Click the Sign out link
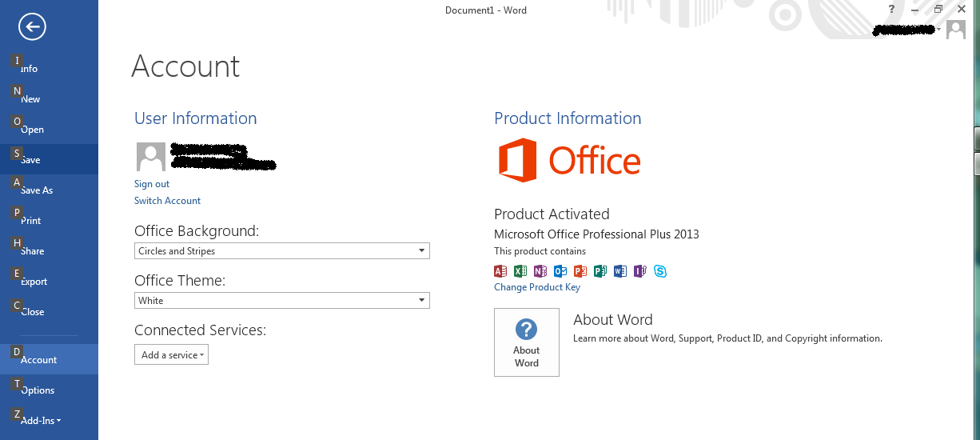980x440 pixels. click(x=152, y=184)
